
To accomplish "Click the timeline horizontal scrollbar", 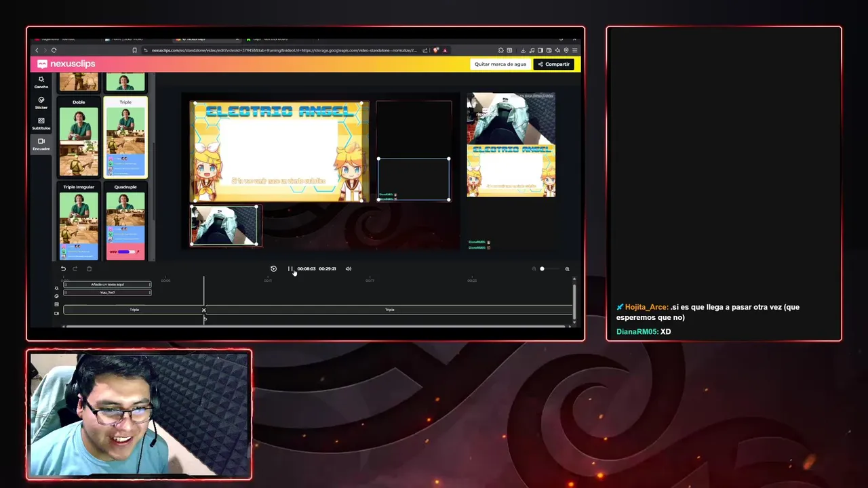I will coord(315,326).
